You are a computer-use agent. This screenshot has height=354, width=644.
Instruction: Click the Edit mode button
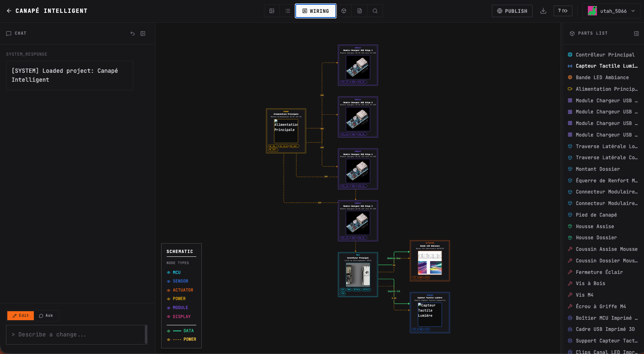click(21, 315)
